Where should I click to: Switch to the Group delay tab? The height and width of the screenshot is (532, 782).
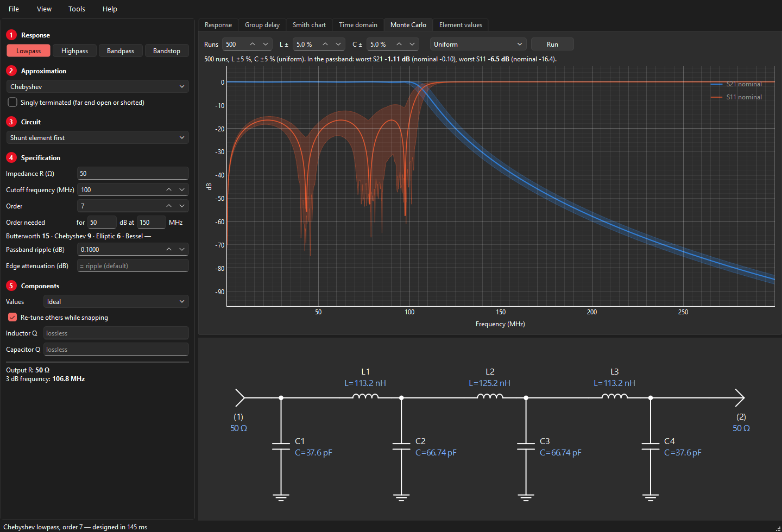[x=262, y=24]
